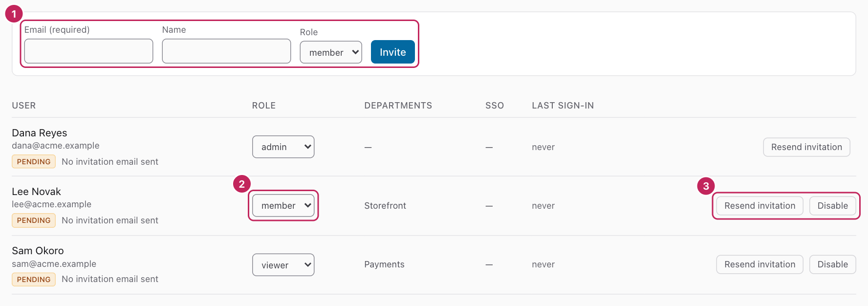Focus the Name input field
This screenshot has width=868, height=306.
click(x=226, y=51)
